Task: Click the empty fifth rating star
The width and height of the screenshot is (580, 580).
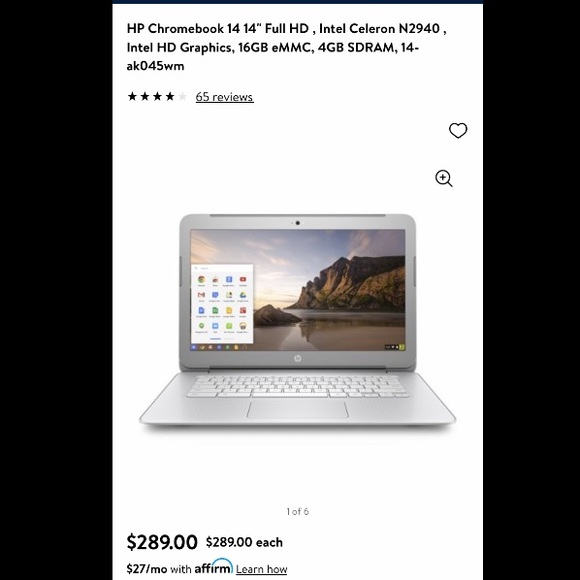Action: (x=182, y=97)
